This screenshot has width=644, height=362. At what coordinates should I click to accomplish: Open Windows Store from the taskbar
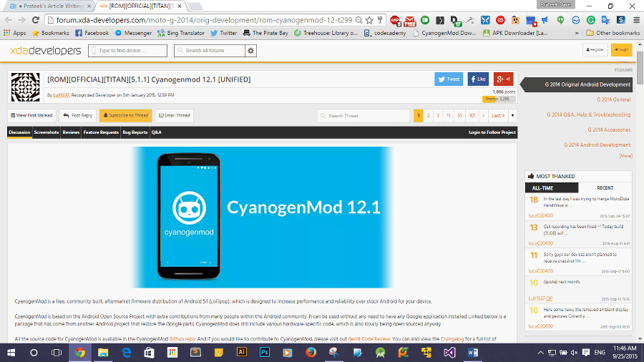(149, 352)
